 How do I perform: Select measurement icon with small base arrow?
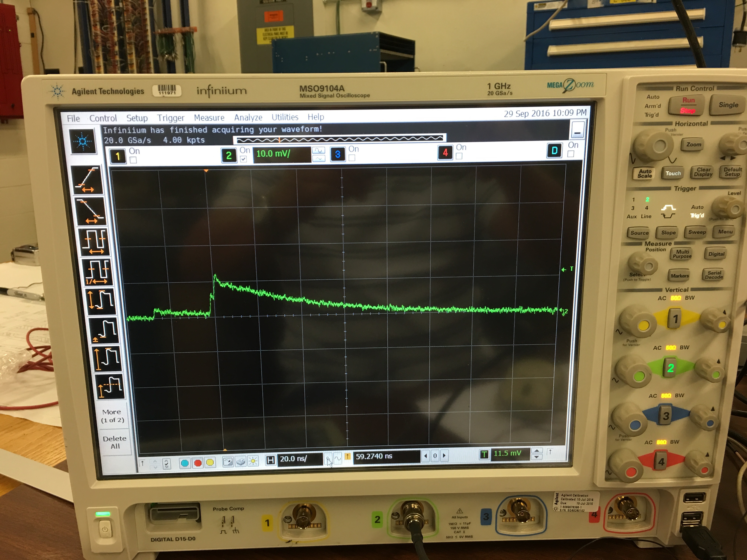pos(103,330)
